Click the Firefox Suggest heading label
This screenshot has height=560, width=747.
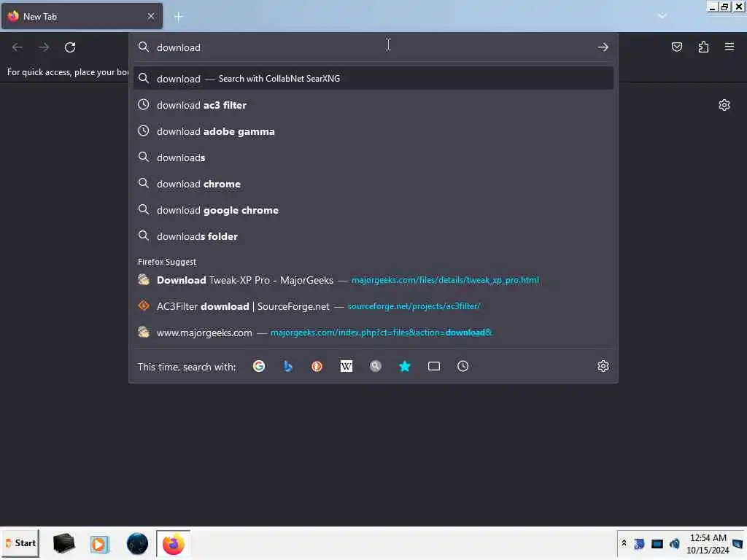point(167,262)
